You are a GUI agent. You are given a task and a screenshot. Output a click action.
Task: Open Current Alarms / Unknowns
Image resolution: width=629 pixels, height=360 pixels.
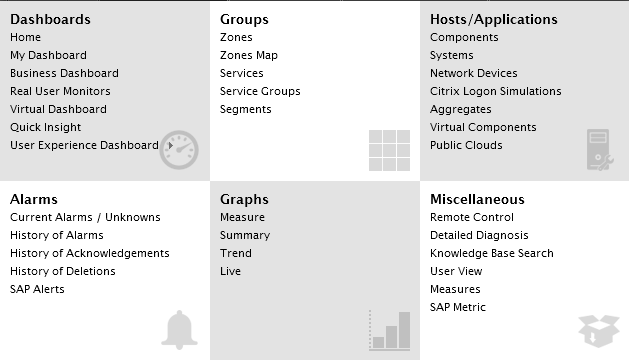pos(85,217)
